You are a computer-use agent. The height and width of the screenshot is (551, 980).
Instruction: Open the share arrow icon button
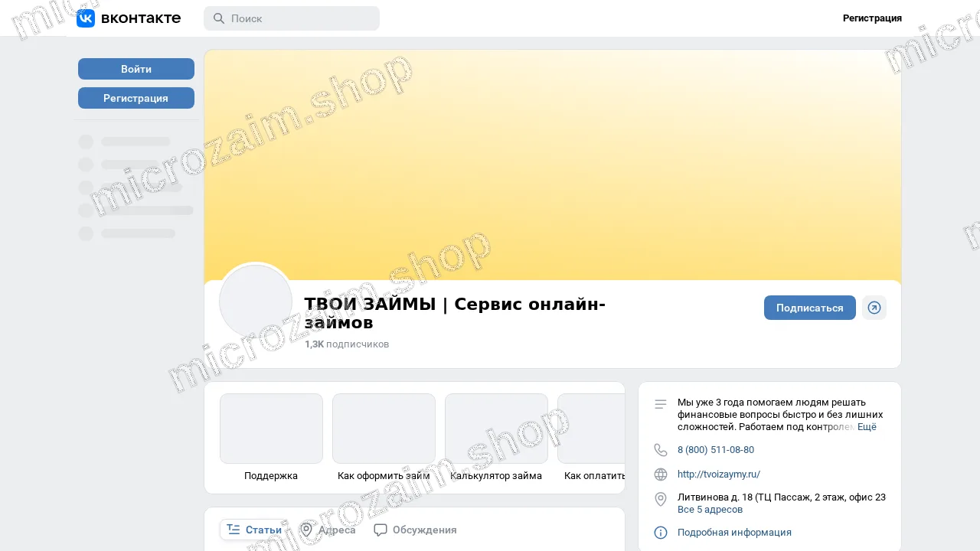[x=874, y=308]
